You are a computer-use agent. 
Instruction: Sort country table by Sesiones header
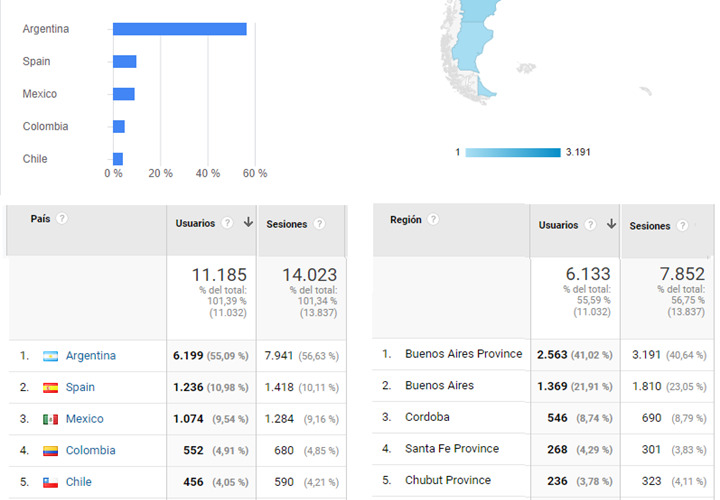coord(287,224)
